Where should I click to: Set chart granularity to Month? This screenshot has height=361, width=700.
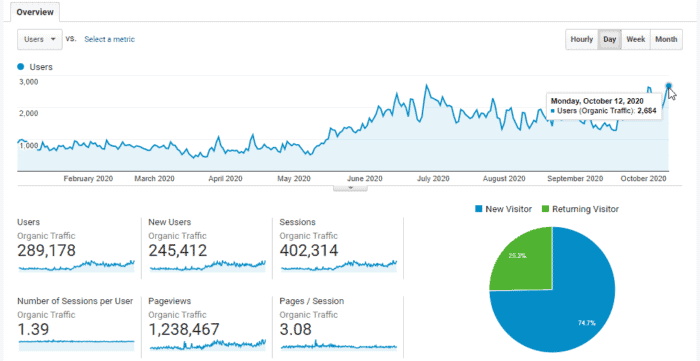(x=666, y=39)
